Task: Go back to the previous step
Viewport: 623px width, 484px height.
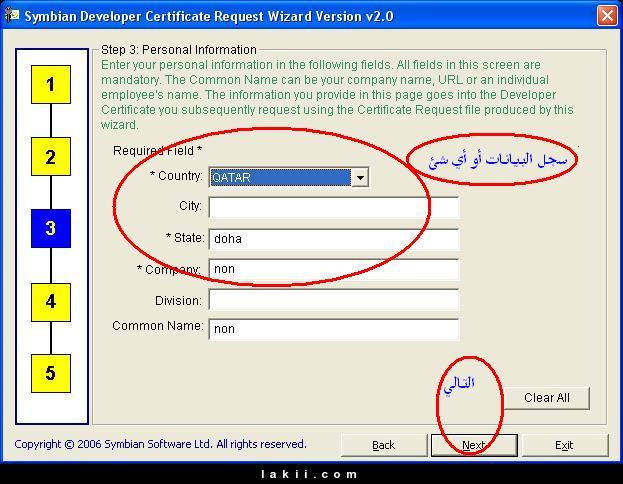Action: (383, 445)
